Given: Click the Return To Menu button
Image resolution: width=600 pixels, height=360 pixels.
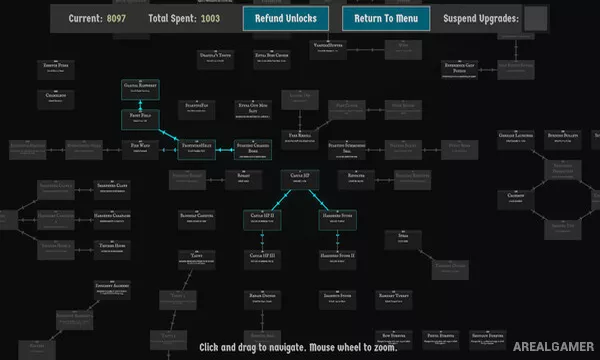Looking at the screenshot, I should coord(386,18).
